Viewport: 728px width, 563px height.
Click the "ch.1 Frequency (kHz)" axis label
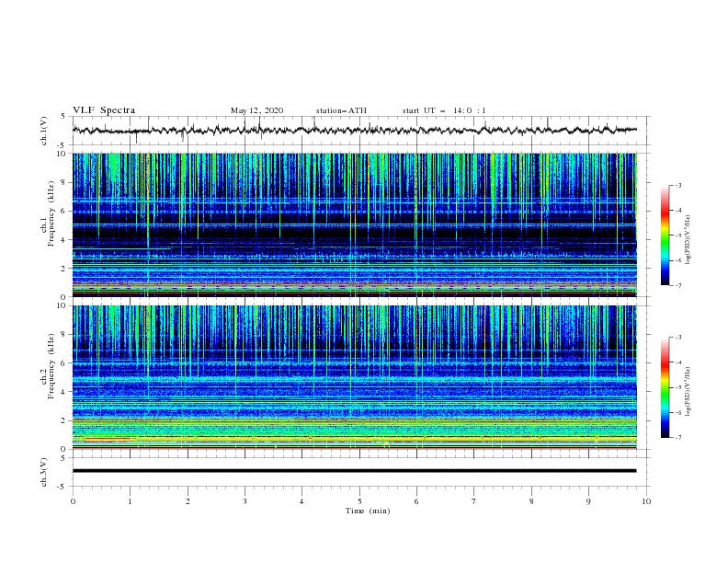(x=48, y=214)
